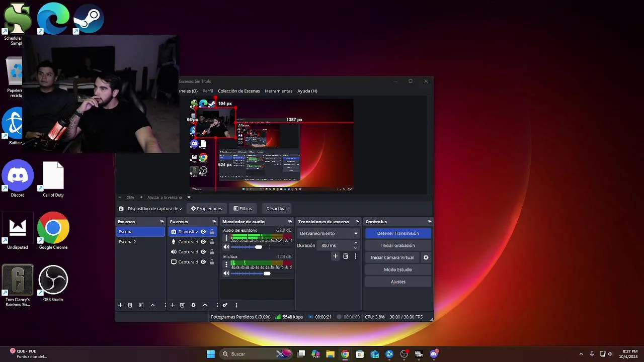The image size is (644, 362).
Task: Select the Escena scene
Action: coord(140,232)
